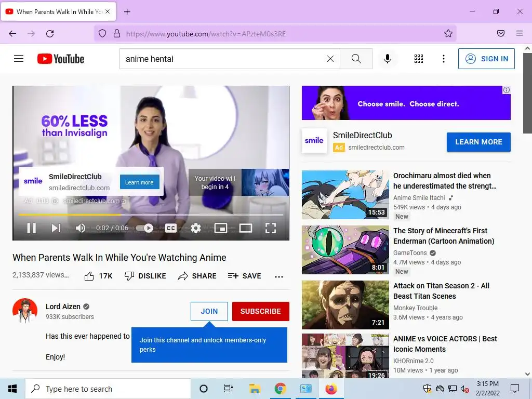Reload the current page
The image size is (532, 399).
(x=50, y=33)
